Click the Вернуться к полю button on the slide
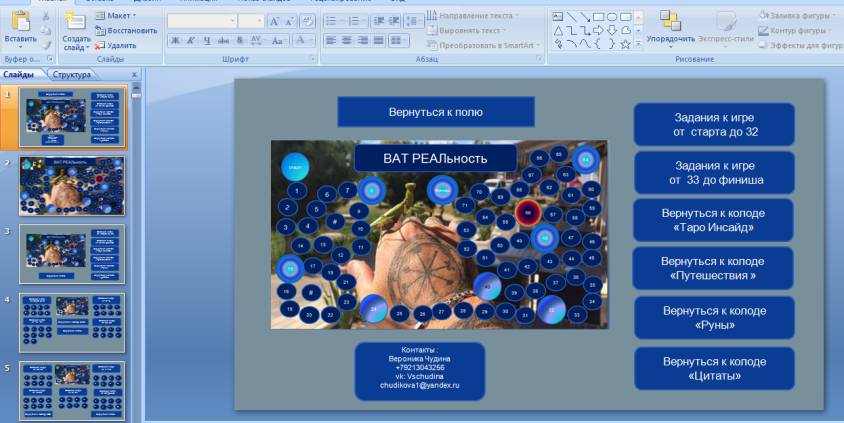The width and height of the screenshot is (844, 423). tap(435, 112)
